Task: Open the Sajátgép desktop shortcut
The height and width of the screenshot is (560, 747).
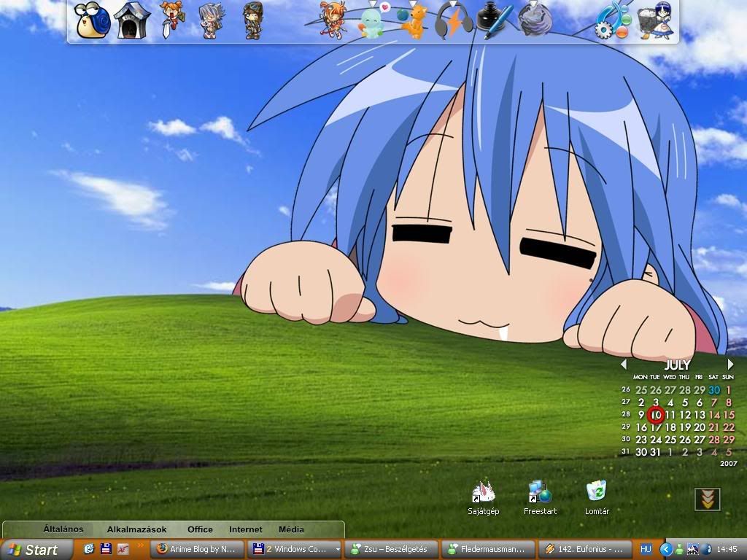Action: [x=483, y=499]
